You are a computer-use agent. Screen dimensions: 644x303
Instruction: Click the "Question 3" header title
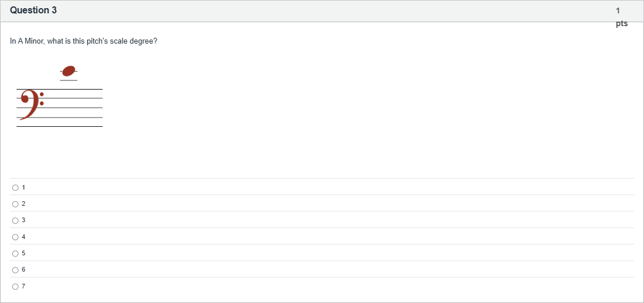pyautogui.click(x=34, y=10)
